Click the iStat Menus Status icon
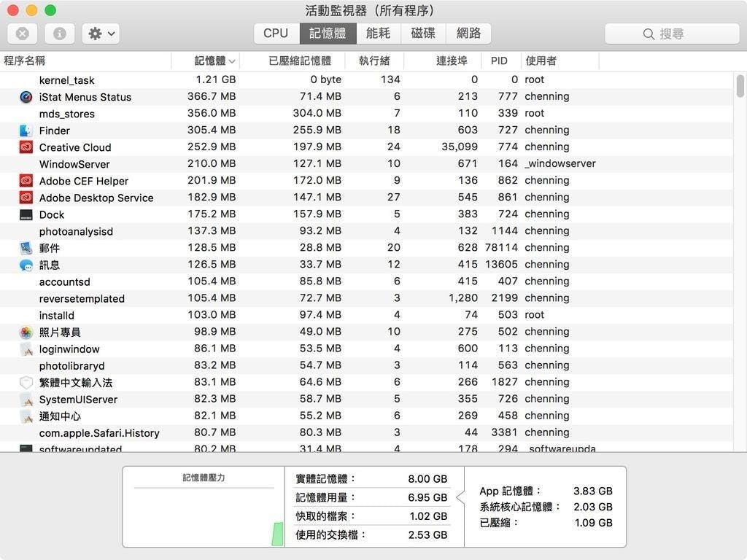The width and height of the screenshot is (747, 560). (26, 97)
